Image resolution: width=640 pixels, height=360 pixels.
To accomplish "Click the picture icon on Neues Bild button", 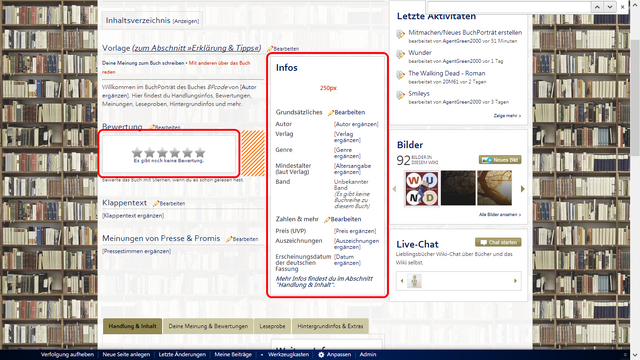I will coord(487,160).
